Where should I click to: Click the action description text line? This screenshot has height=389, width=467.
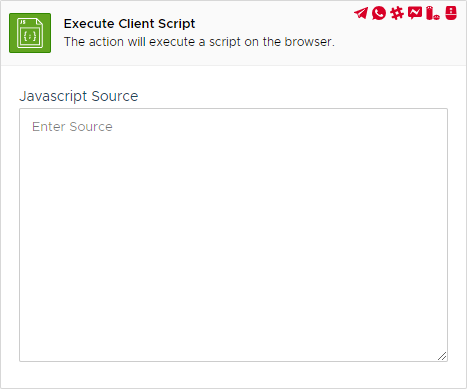pos(199,42)
